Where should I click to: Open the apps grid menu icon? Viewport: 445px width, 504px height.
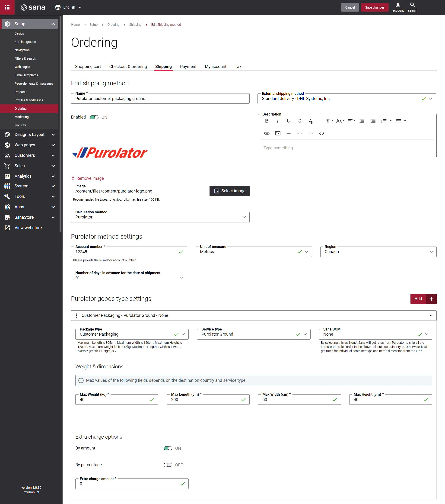[x=7, y=7]
